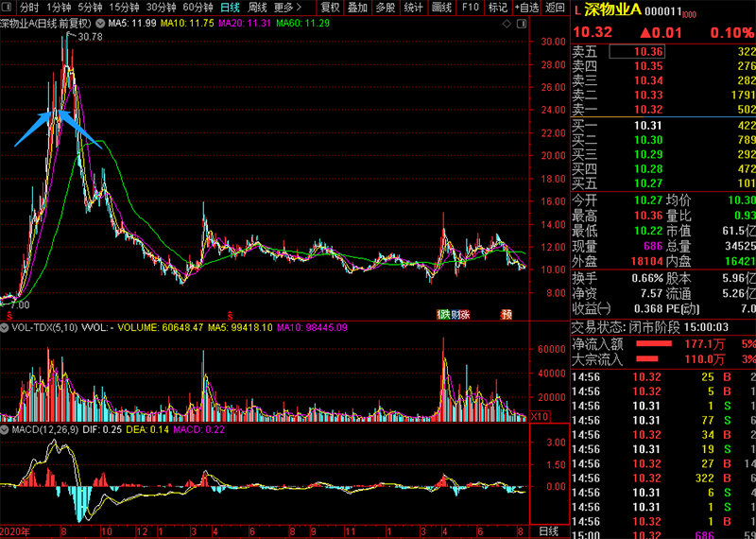Click the diamond marker icon above the chart
Viewport: 756px width, 539px height.
tap(507, 23)
